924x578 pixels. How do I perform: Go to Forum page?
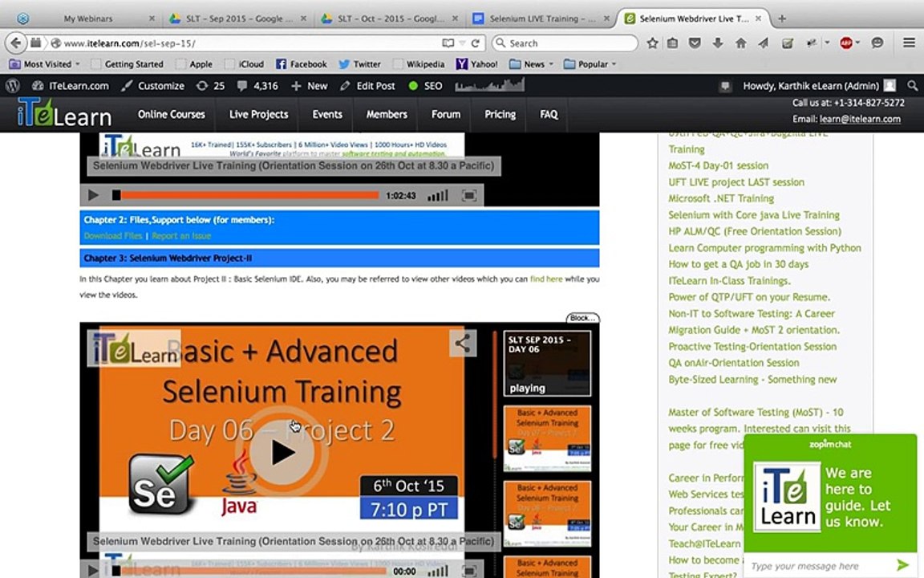tap(445, 114)
